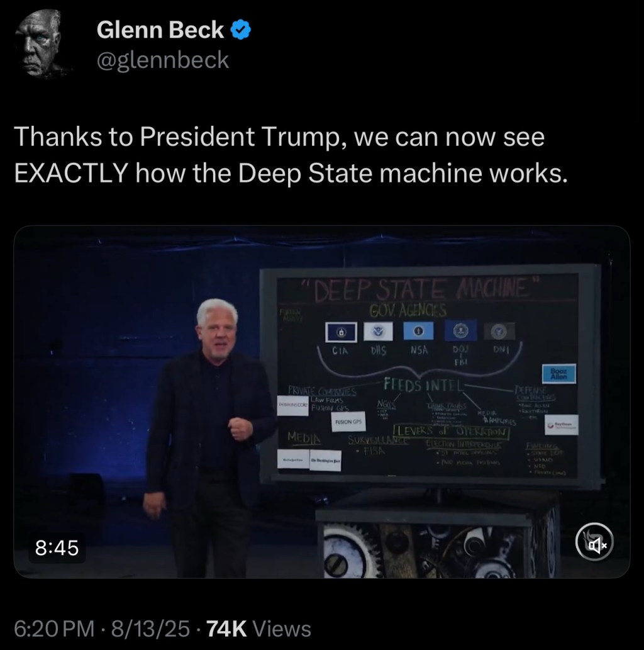The image size is (644, 650).
Task: Select the tweet text about Deep State machine
Action: (x=291, y=155)
